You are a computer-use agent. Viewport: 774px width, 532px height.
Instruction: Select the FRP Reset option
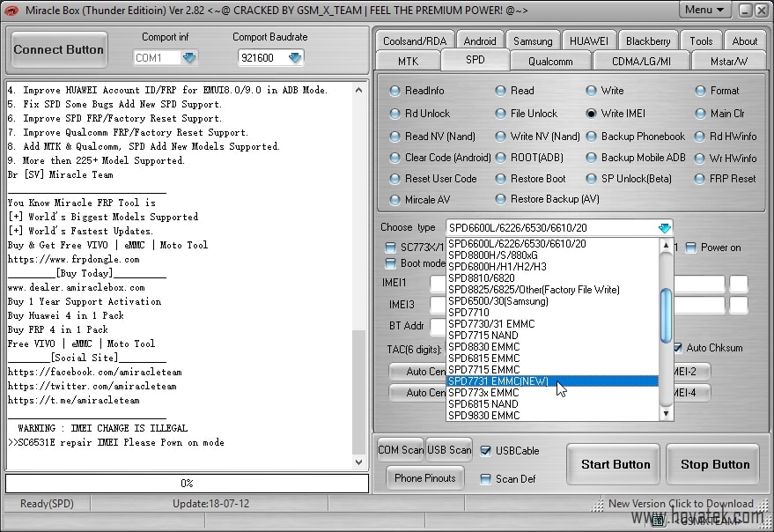point(725,178)
